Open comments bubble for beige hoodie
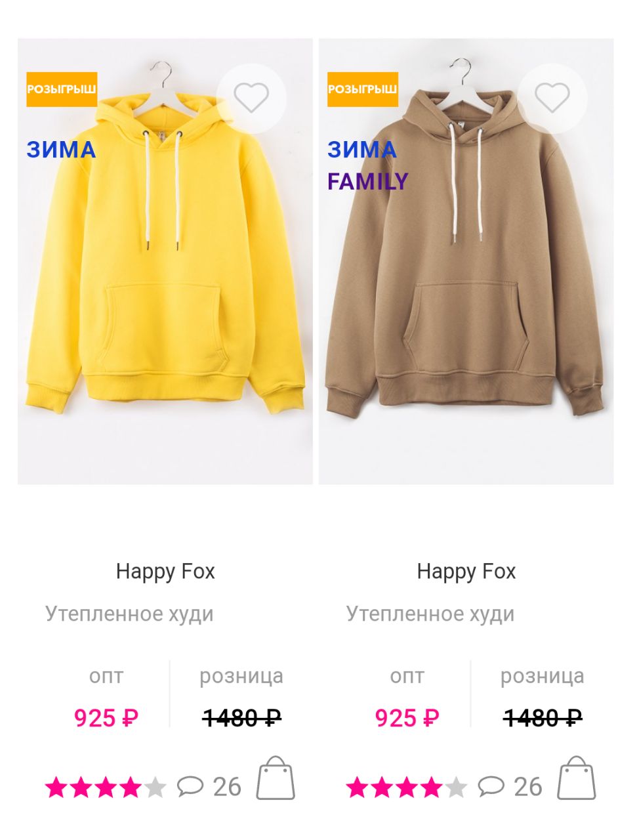 491,786
